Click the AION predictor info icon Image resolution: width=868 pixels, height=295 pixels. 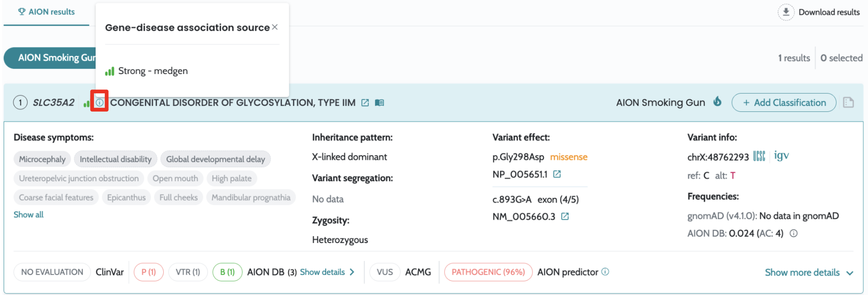(x=605, y=272)
